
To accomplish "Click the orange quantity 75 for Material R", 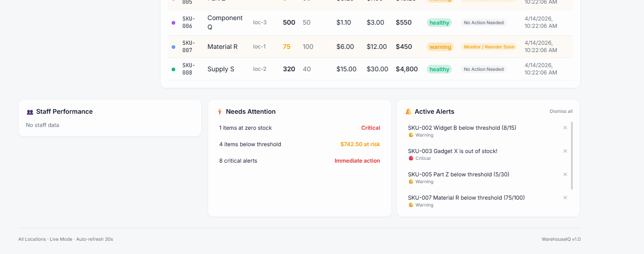I will click(x=287, y=47).
